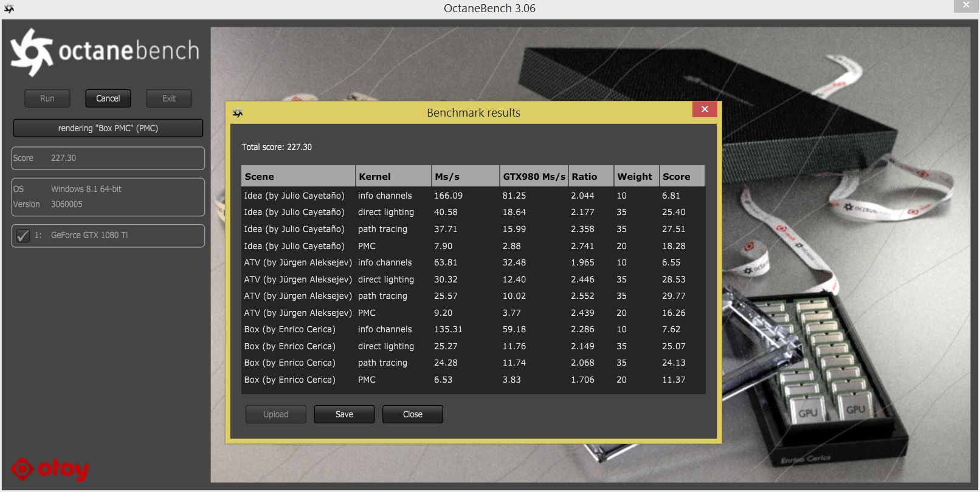Click the OctaneBench app icon in title bar
The image size is (980, 492).
tap(9, 8)
